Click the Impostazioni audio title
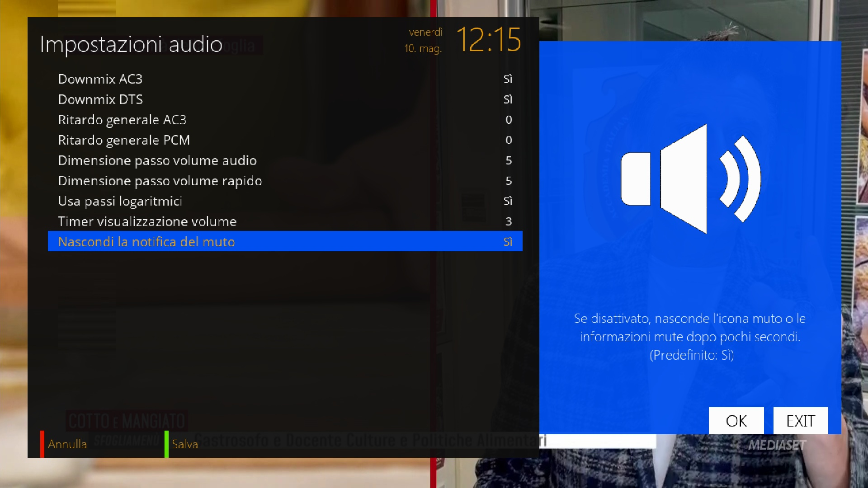868x488 pixels. [131, 44]
